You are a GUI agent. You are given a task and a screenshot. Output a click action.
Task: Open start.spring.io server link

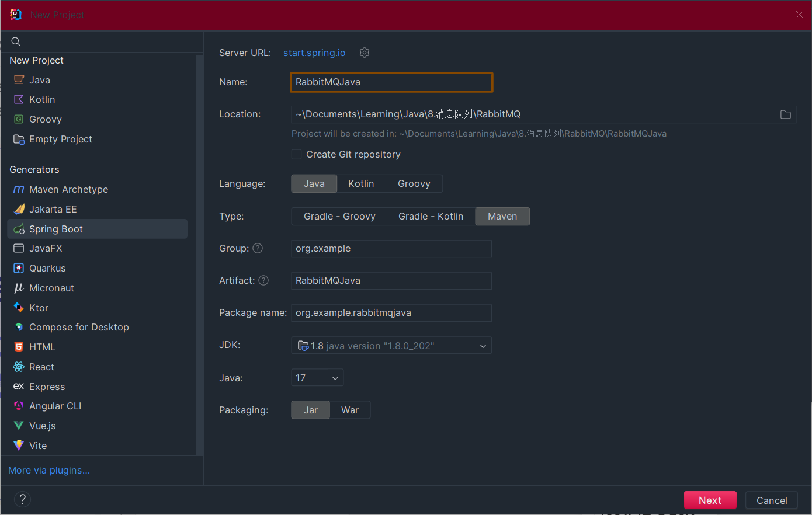pos(314,53)
